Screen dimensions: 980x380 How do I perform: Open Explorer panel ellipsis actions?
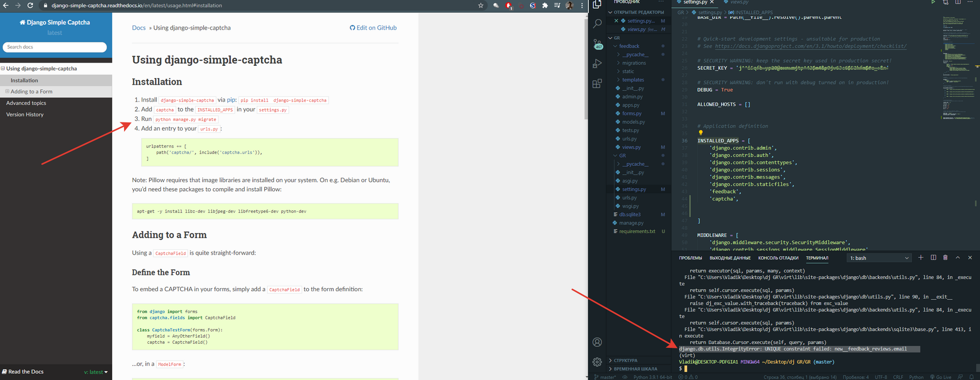click(x=661, y=2)
